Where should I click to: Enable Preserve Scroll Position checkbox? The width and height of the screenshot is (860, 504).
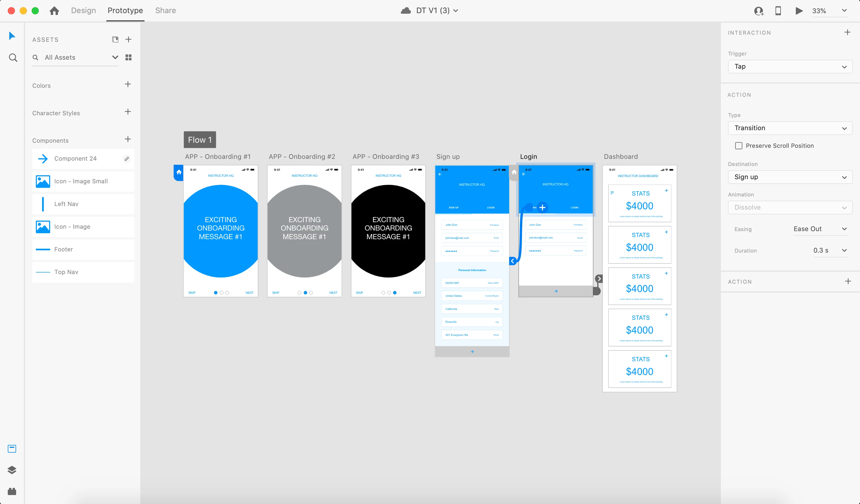pyautogui.click(x=738, y=146)
